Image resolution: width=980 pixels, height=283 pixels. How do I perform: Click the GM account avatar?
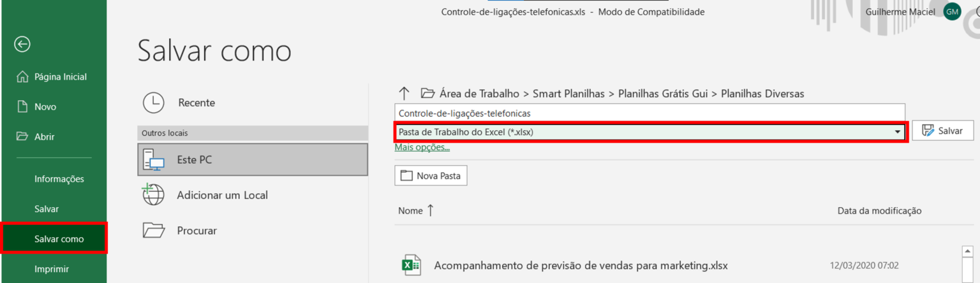tap(952, 12)
